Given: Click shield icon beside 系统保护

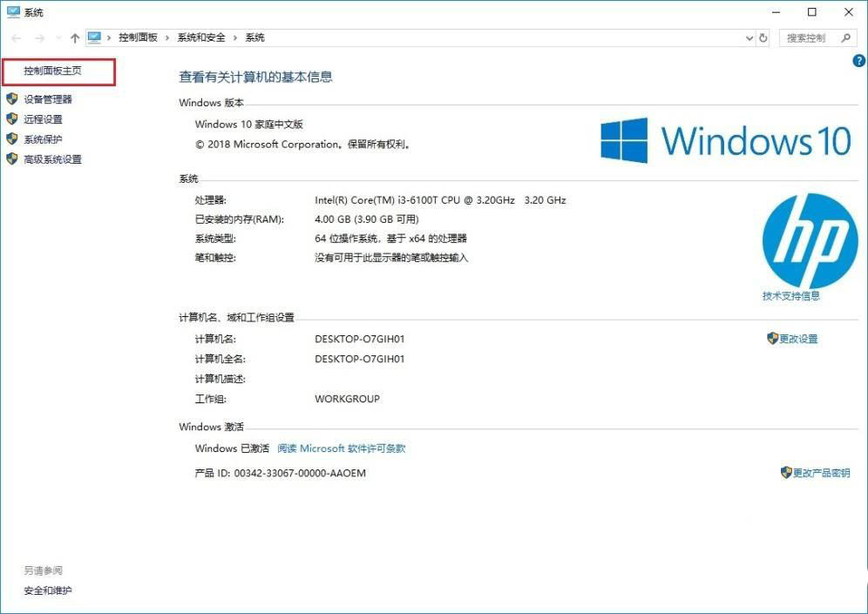Looking at the screenshot, I should click(x=11, y=138).
